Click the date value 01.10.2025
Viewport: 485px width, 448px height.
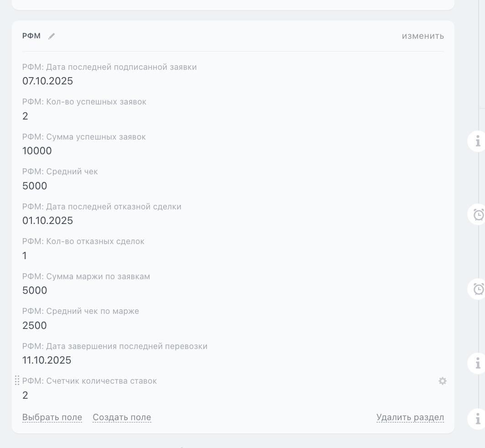(x=47, y=221)
